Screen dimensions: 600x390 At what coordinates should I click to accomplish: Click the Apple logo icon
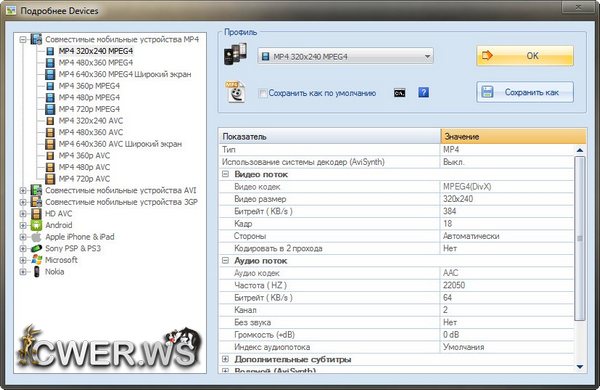point(36,237)
